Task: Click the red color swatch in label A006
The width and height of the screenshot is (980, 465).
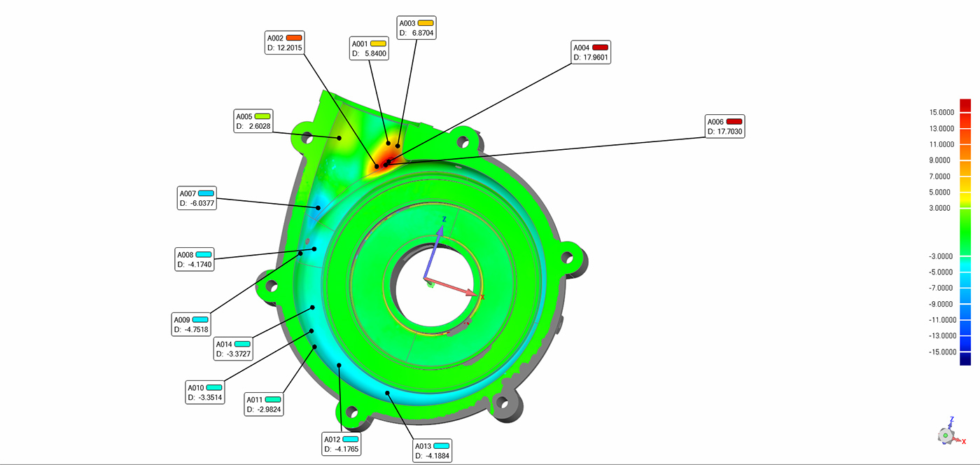Action: pyautogui.click(x=734, y=121)
